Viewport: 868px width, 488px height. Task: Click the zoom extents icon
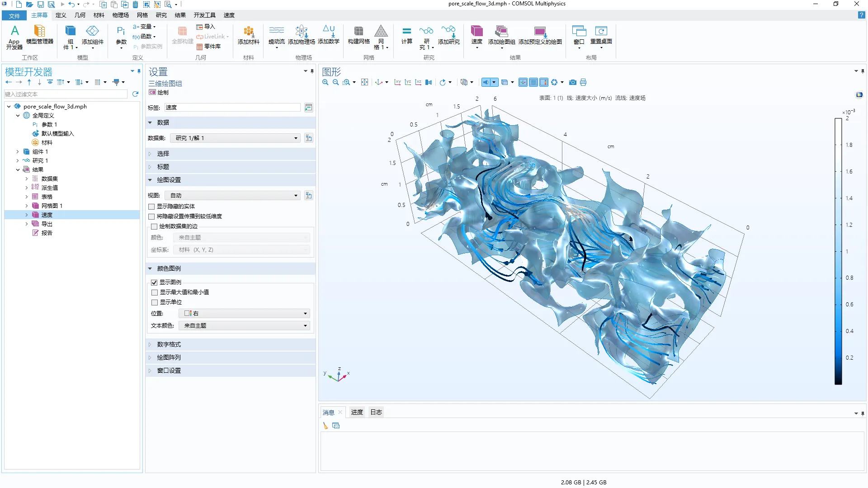[x=364, y=82]
